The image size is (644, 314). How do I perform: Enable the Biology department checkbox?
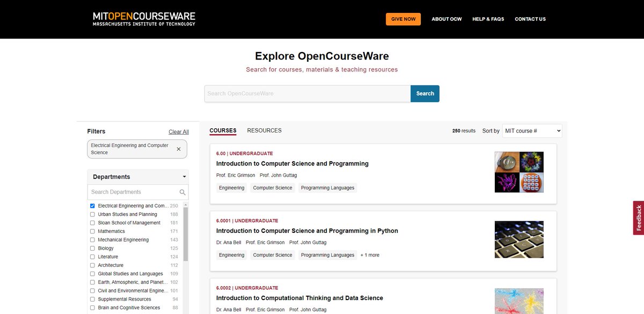coord(92,248)
